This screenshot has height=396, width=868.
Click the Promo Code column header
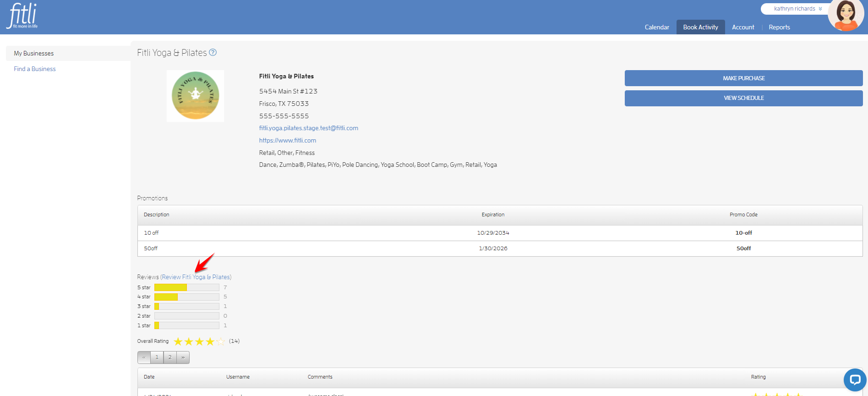coord(743,214)
